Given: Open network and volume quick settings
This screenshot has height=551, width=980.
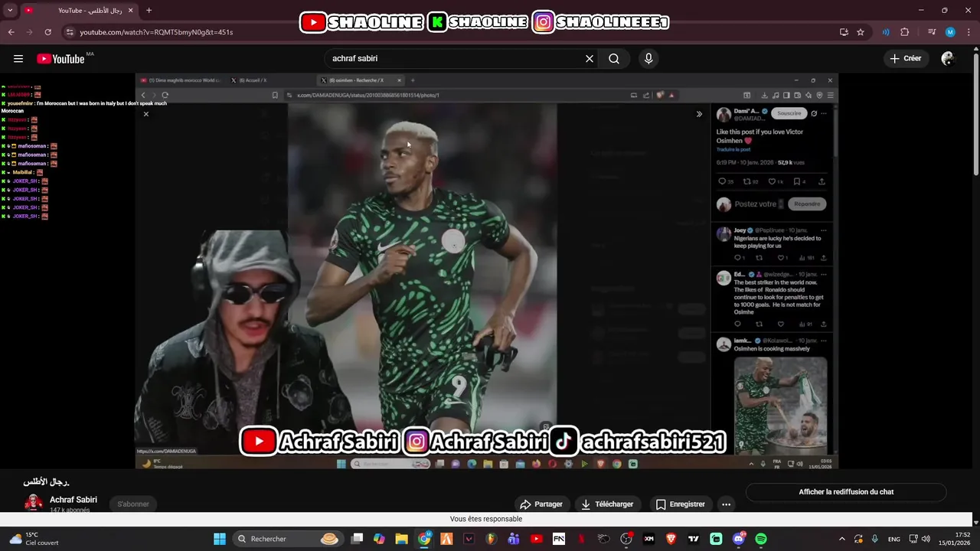Looking at the screenshot, I should [x=919, y=539].
